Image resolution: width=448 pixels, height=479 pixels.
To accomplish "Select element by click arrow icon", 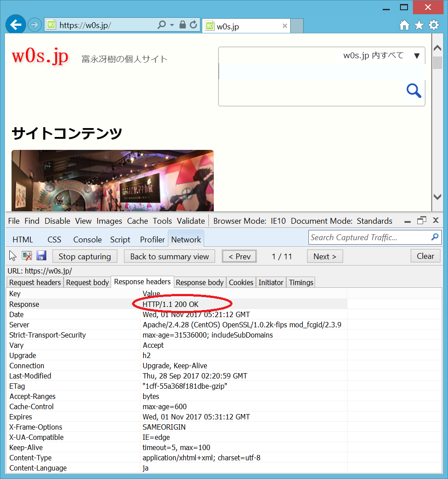I will click(13, 256).
